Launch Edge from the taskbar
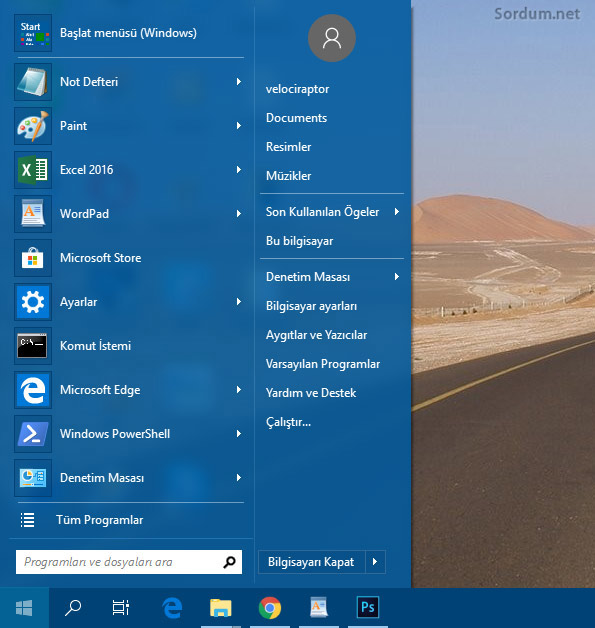Image resolution: width=595 pixels, height=628 pixels. (x=172, y=608)
